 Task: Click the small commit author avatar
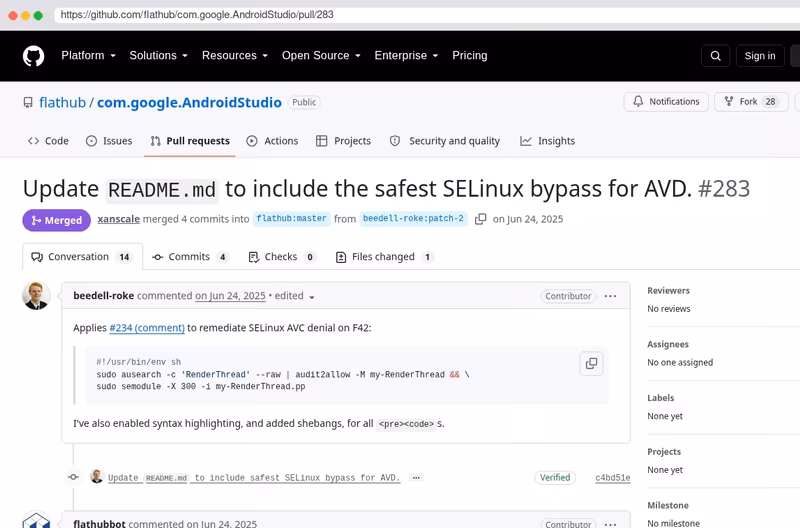pos(97,476)
